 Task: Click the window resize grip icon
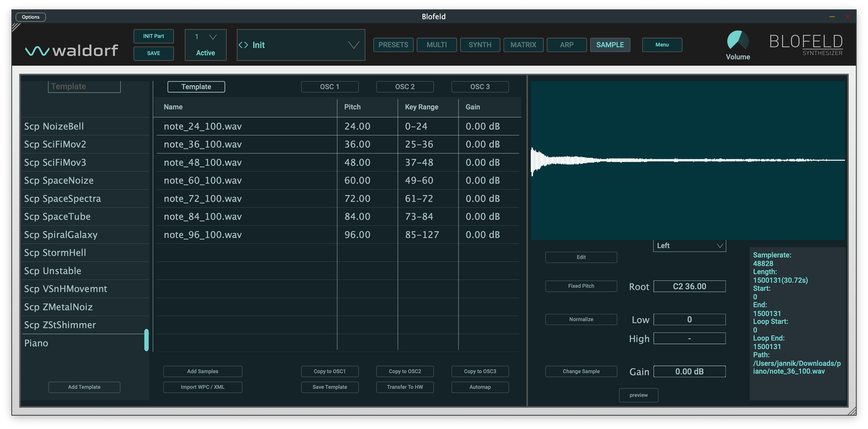[x=852, y=410]
